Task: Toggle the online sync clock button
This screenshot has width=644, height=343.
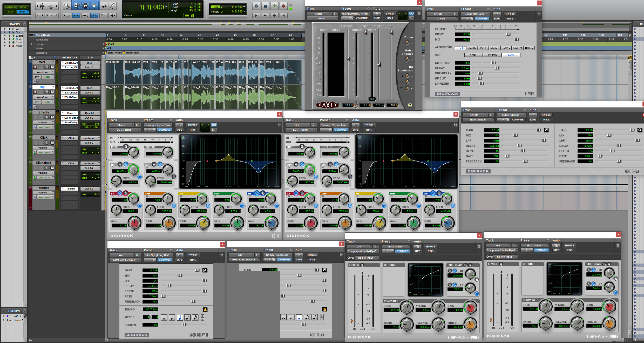Action: click(256, 6)
